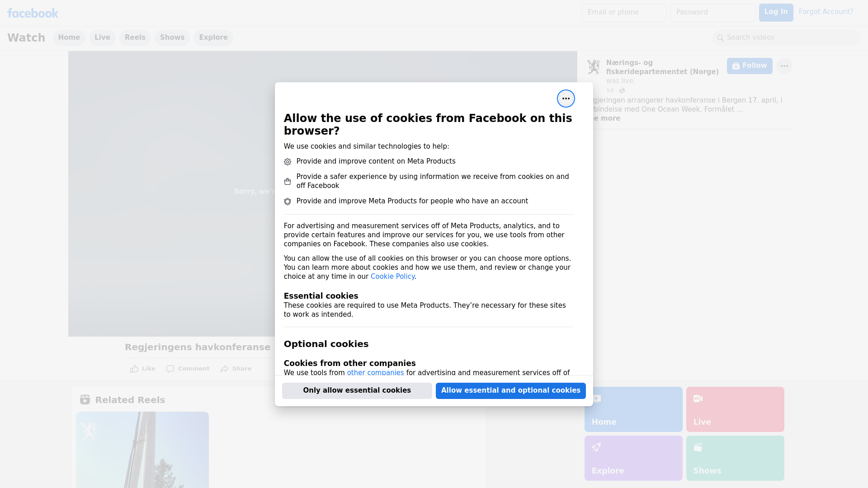Open the post options ellipsis next to Follow
The image size is (868, 488).
click(x=784, y=66)
